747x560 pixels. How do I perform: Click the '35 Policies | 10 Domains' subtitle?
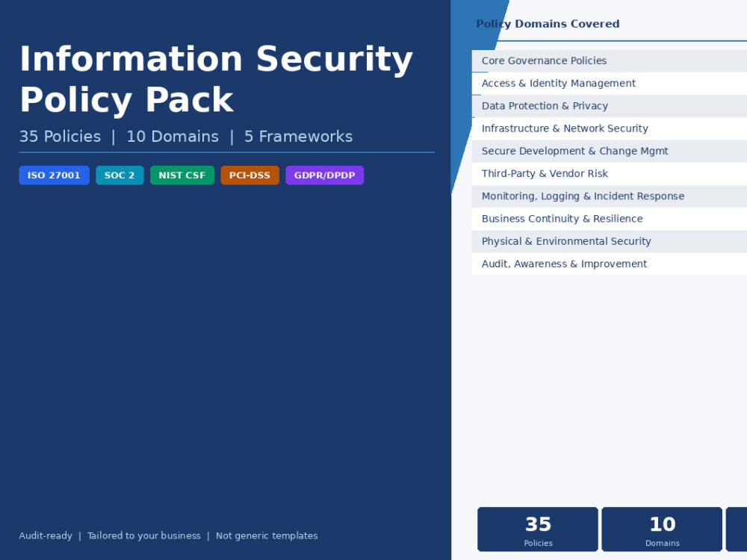(186, 137)
